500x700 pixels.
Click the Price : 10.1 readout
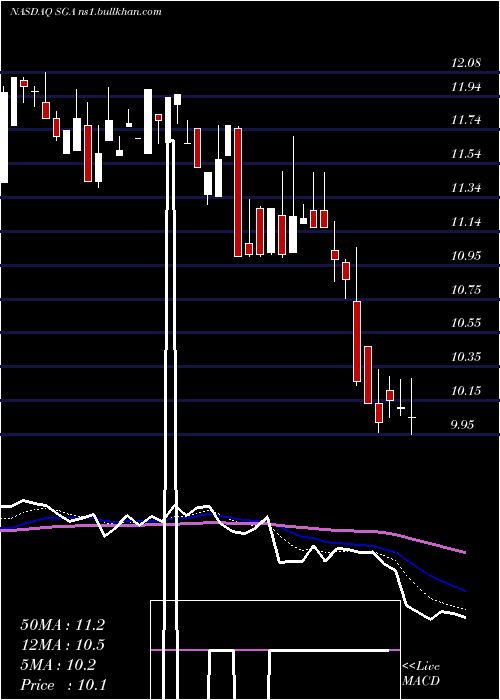point(63,685)
